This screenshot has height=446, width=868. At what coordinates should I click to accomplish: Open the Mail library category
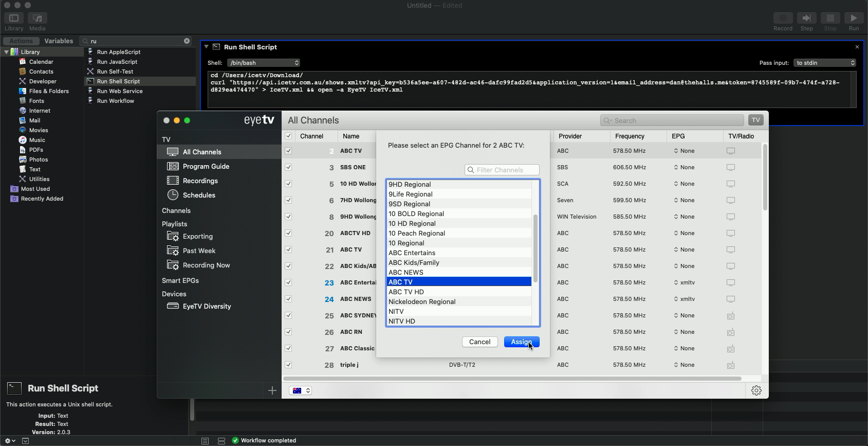coord(34,120)
